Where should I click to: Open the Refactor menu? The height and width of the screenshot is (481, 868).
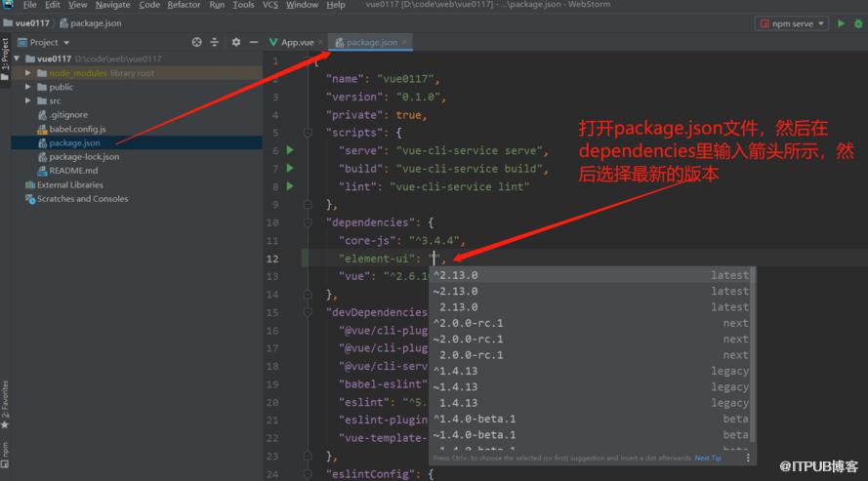click(x=184, y=5)
